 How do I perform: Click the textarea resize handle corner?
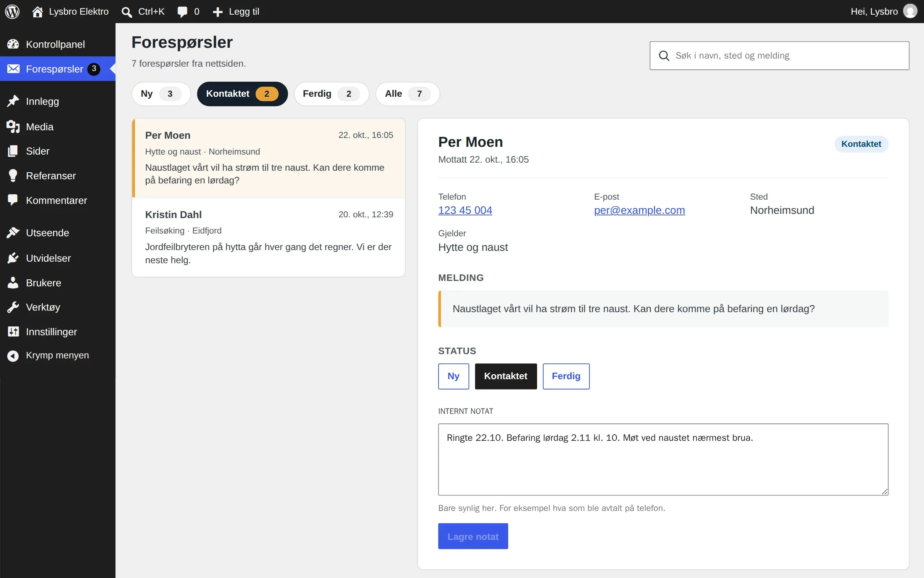(x=885, y=492)
